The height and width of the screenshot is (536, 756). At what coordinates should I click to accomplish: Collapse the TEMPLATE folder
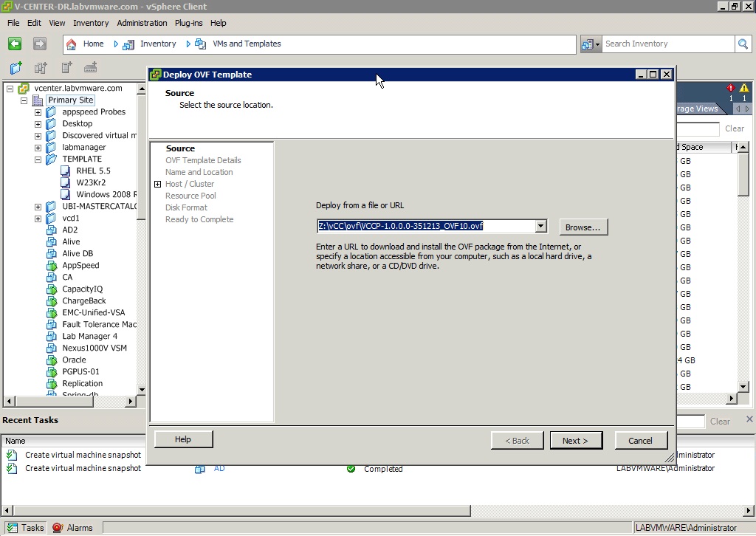pyautogui.click(x=38, y=159)
